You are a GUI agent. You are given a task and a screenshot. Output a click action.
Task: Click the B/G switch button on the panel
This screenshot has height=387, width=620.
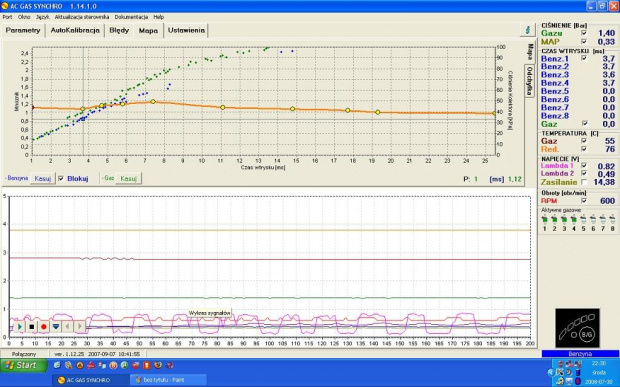587,334
